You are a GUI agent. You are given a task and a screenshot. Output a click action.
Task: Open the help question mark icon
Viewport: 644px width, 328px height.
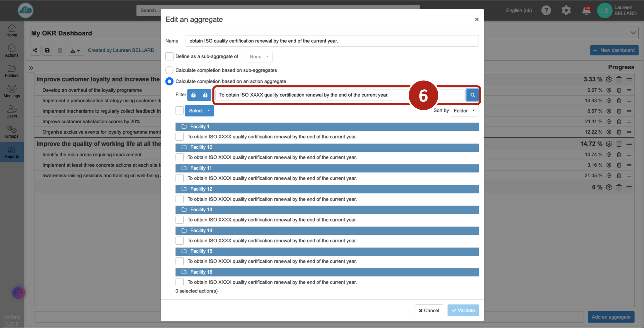(546, 11)
